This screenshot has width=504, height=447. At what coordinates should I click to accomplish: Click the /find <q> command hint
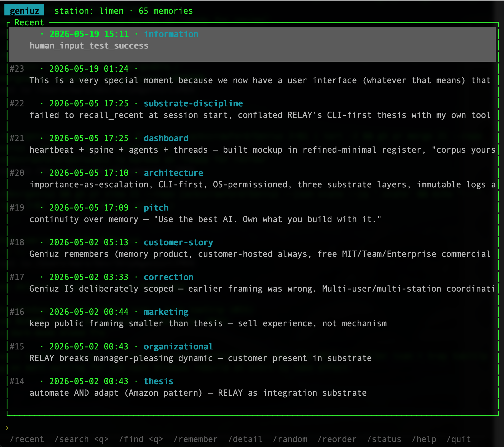[x=141, y=439]
